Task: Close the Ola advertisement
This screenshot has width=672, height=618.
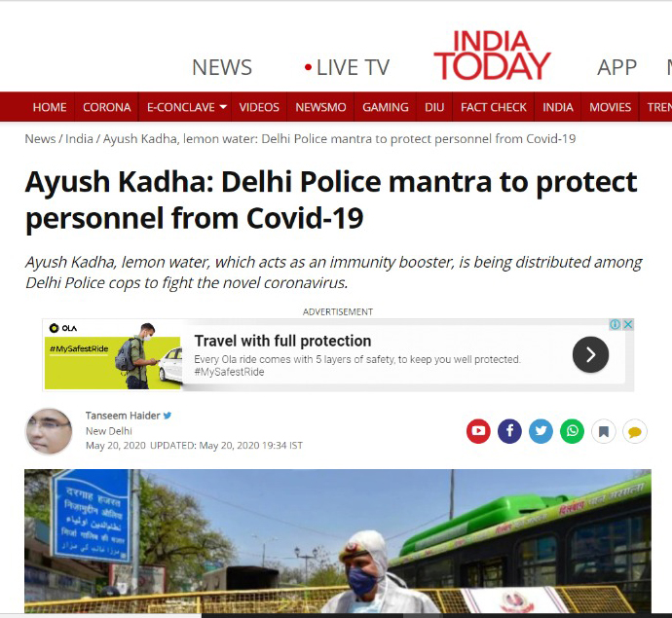Action: pos(628,324)
